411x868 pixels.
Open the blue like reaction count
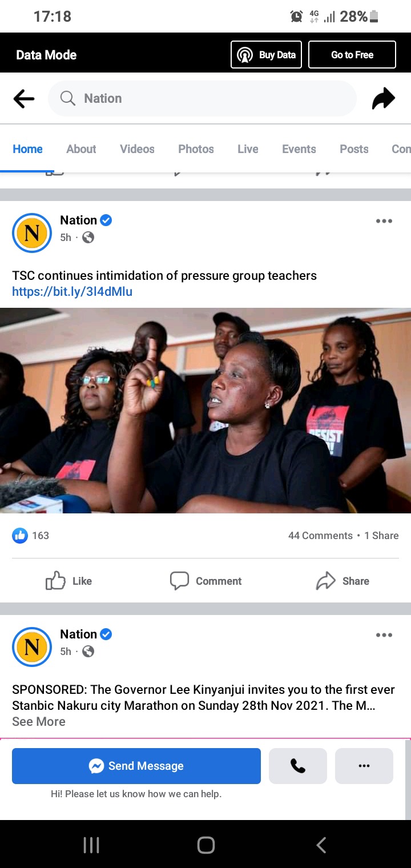point(31,536)
